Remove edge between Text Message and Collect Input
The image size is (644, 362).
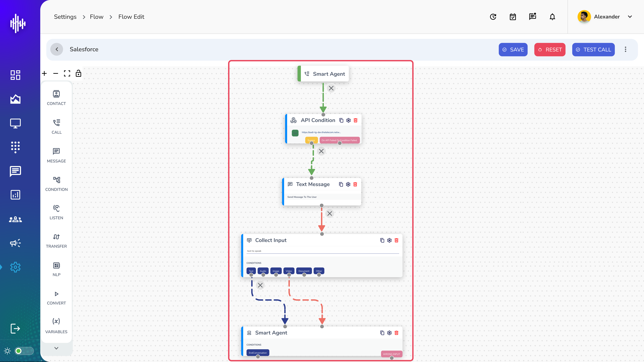[330, 214]
